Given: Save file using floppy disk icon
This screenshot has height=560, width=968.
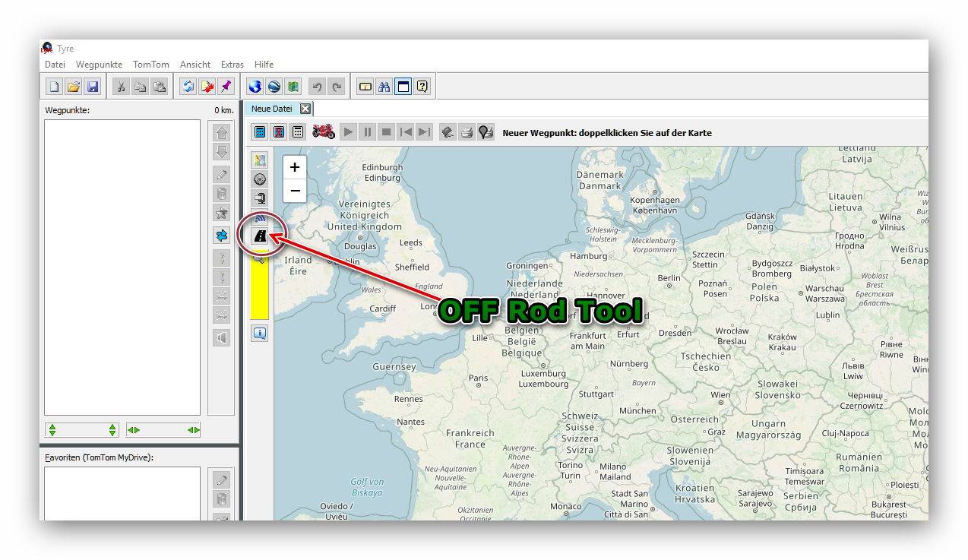Looking at the screenshot, I should point(93,87).
